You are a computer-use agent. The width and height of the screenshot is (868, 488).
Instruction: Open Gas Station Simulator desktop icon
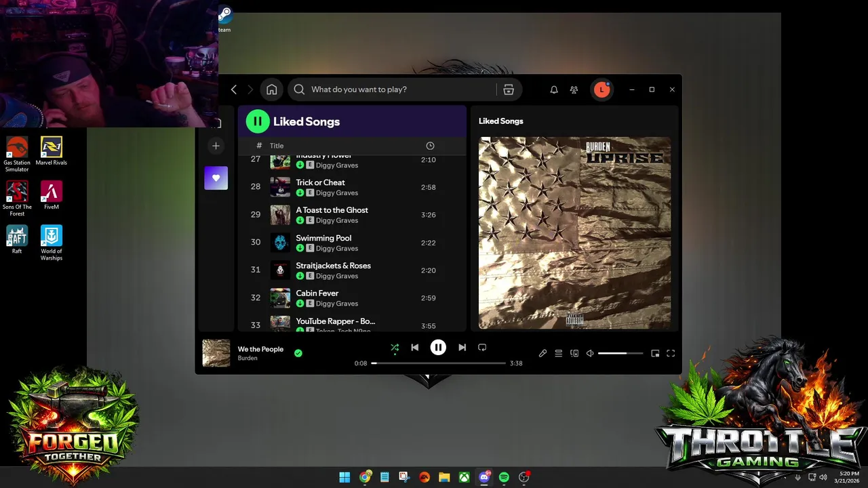(x=17, y=155)
